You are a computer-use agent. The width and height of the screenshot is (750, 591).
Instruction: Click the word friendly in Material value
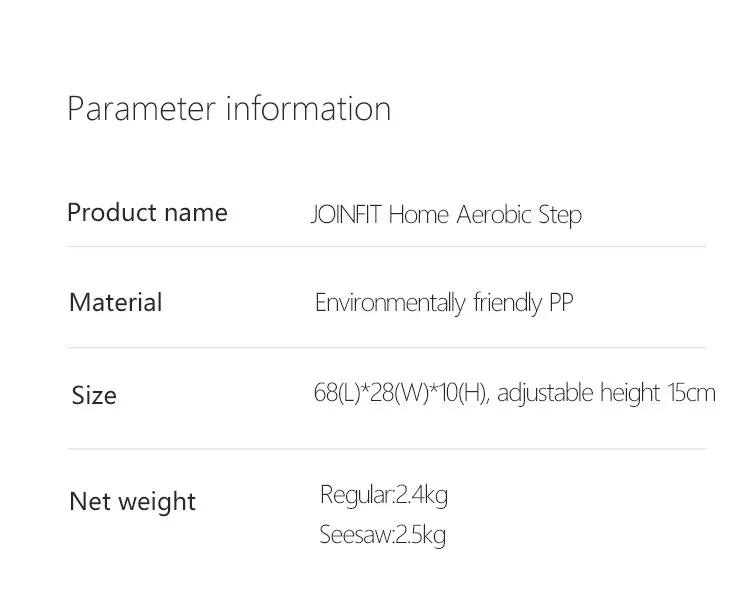pos(507,303)
